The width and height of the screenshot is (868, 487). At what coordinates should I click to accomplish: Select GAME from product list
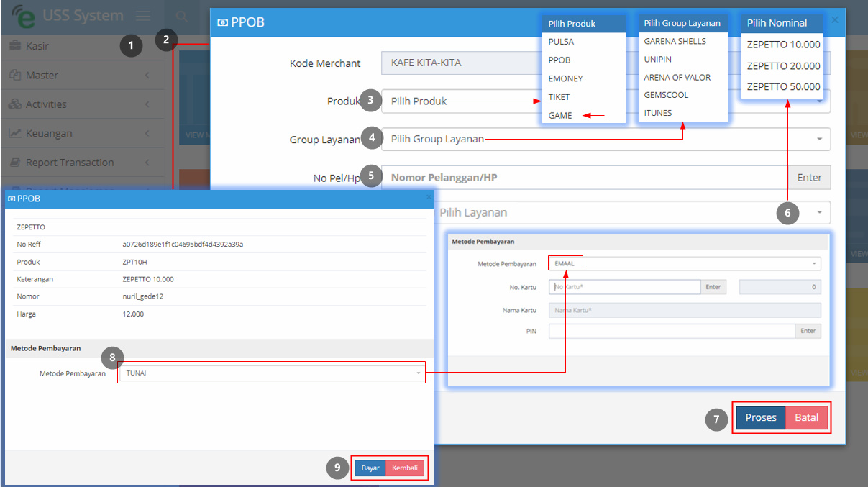tap(561, 115)
